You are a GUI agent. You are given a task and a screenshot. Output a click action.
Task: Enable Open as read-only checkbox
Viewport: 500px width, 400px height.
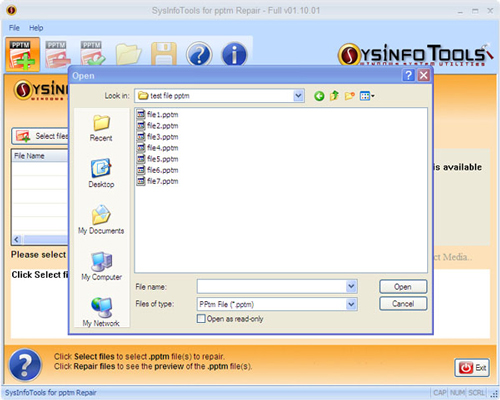coord(201,319)
